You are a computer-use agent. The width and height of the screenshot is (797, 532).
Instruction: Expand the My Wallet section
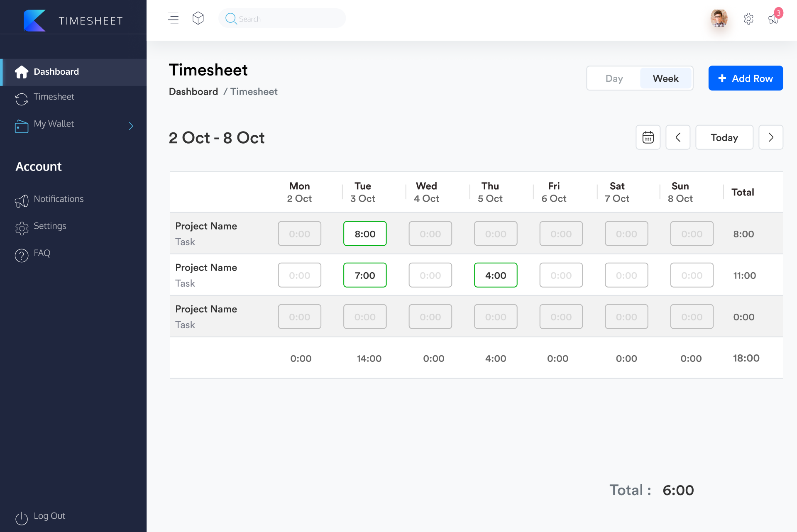pos(131,126)
